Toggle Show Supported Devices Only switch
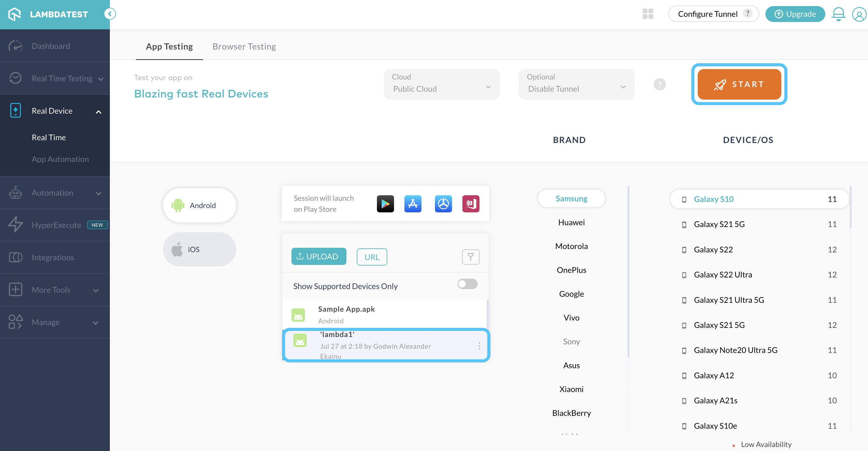This screenshot has width=868, height=451. [x=467, y=284]
